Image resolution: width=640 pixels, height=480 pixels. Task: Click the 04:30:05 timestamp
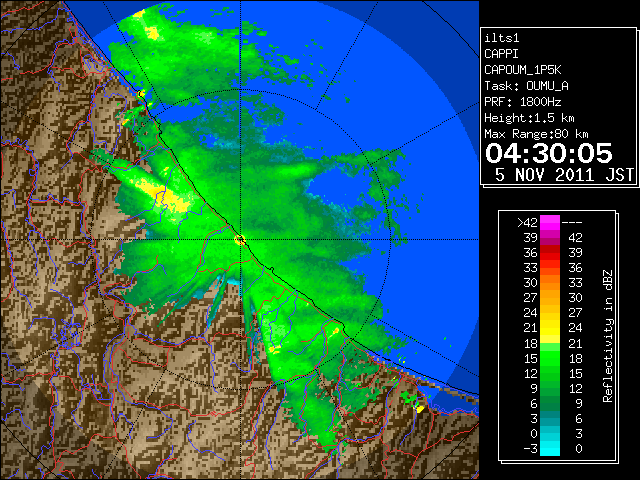[x=549, y=153]
